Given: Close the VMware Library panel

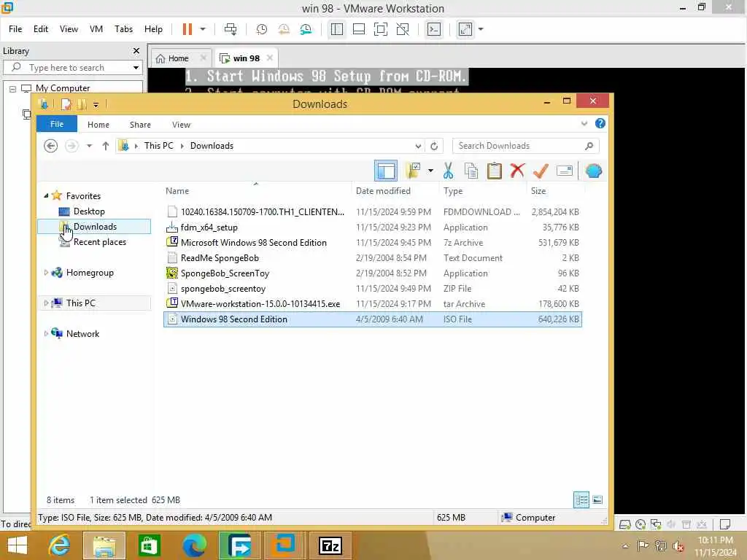Looking at the screenshot, I should click(x=136, y=50).
